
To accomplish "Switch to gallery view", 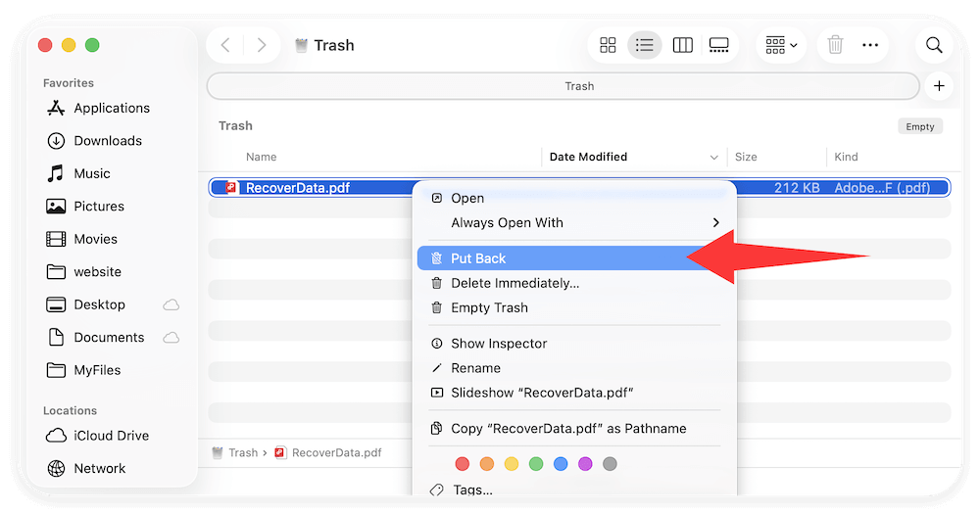I will [x=718, y=45].
